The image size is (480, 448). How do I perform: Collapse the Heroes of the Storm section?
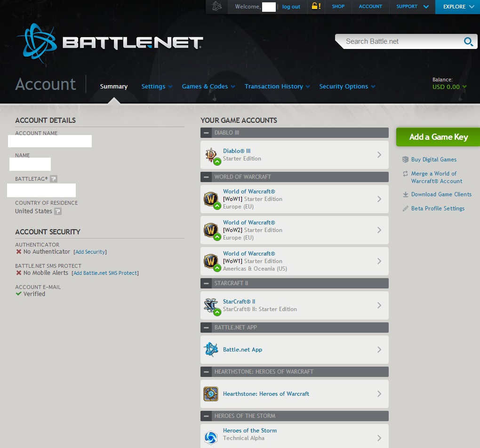[206, 416]
